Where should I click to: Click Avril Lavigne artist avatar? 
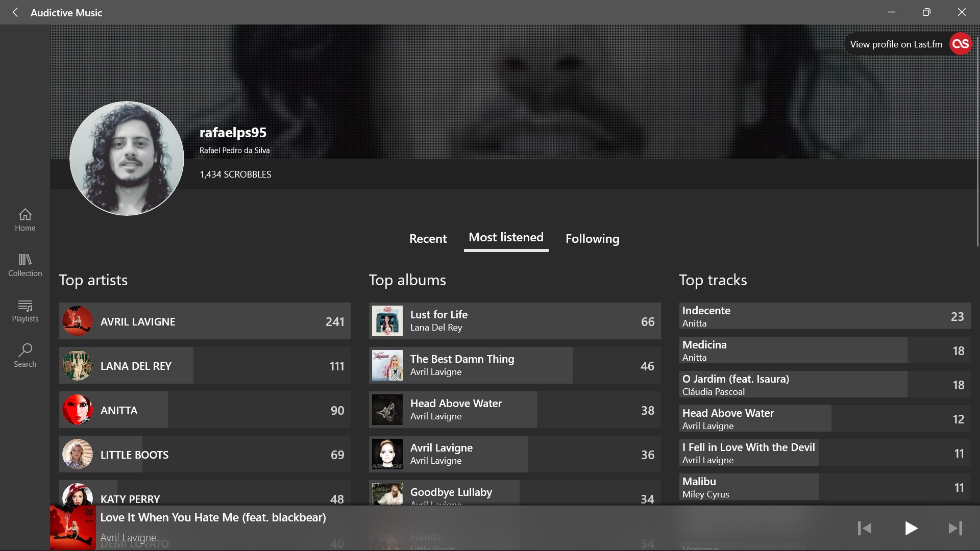tap(78, 321)
